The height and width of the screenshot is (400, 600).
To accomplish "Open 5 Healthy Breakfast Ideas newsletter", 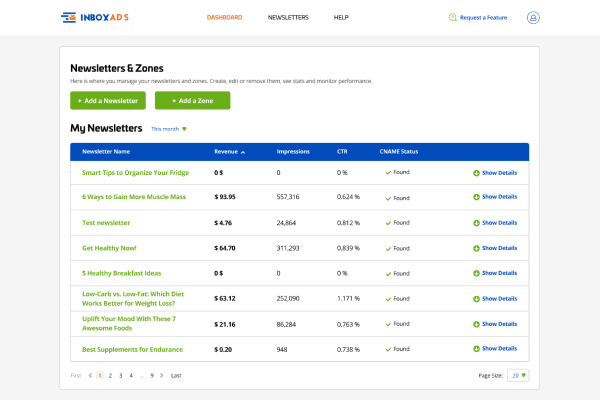I will [x=121, y=273].
